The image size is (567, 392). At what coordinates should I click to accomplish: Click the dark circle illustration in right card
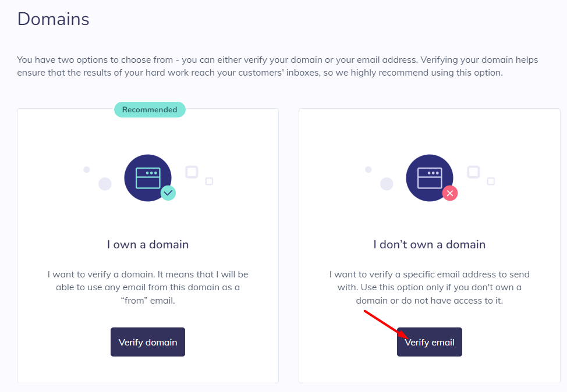(x=430, y=178)
